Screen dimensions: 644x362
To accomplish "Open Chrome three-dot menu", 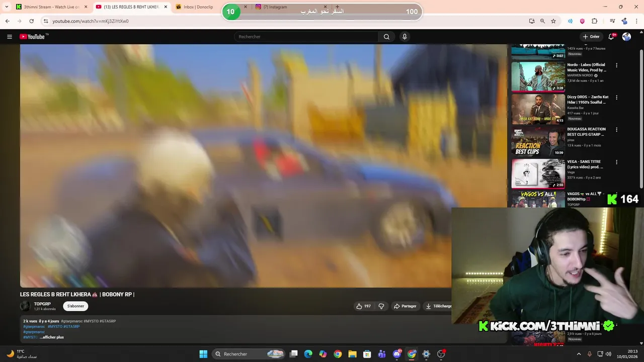I will tap(636, 21).
